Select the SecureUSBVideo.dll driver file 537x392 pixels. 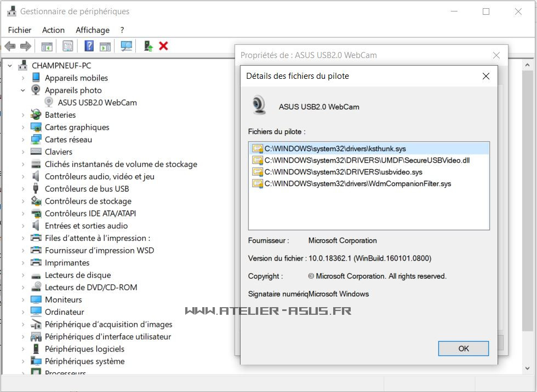(x=367, y=160)
